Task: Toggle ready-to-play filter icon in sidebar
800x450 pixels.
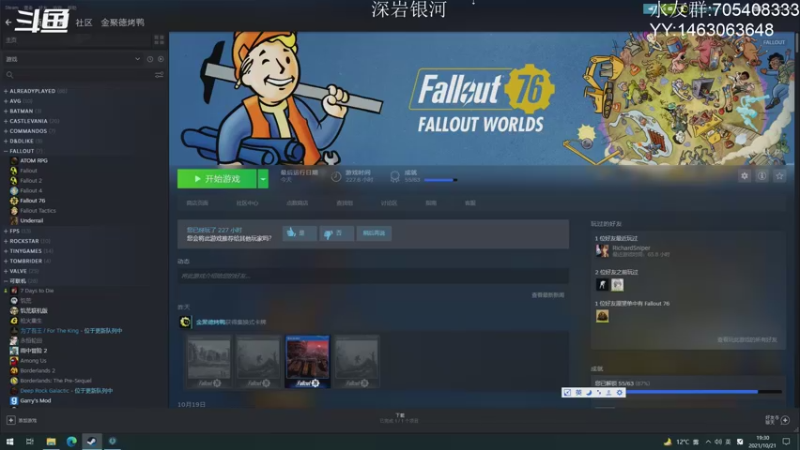Action: 161,59
